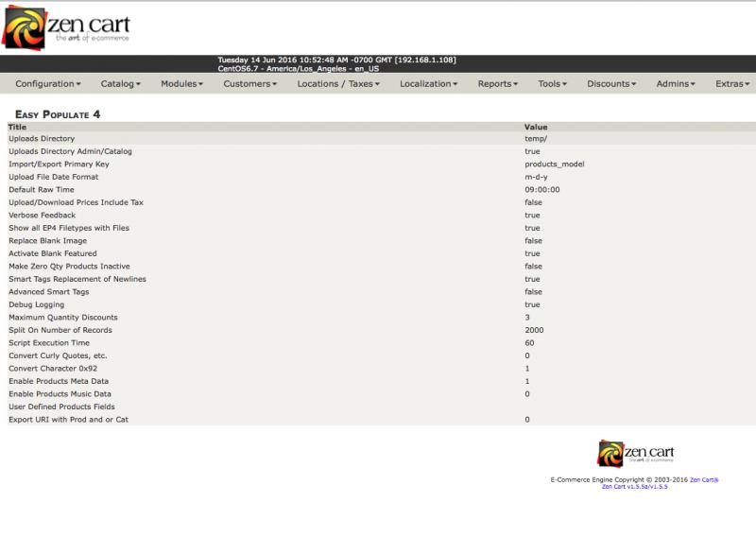This screenshot has width=756, height=537.
Task: Open the Customers menu
Action: (249, 84)
